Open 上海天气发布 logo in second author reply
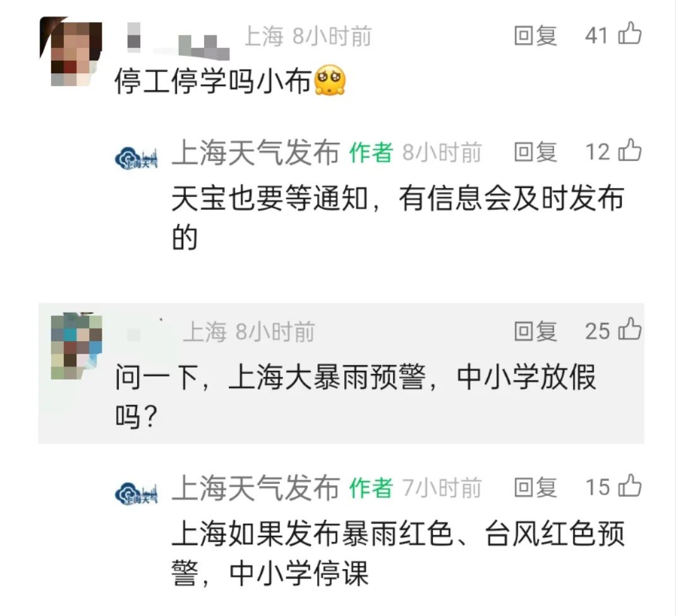The image size is (676, 616). [136, 493]
